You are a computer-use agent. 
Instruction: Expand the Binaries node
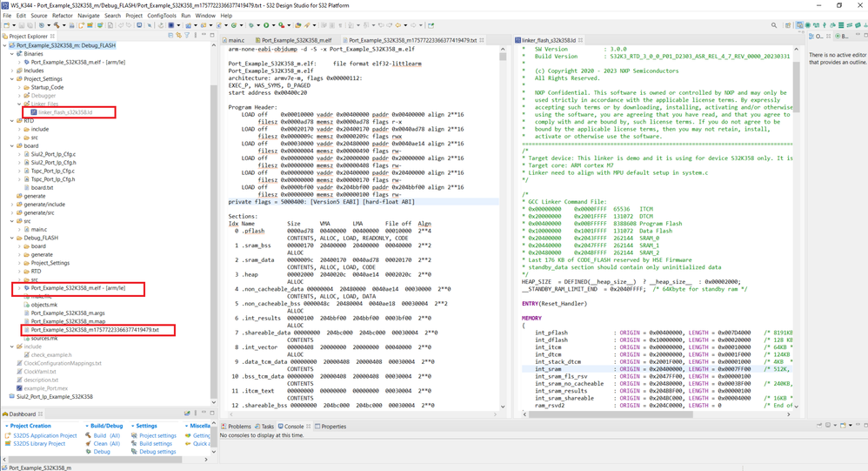tap(13, 54)
